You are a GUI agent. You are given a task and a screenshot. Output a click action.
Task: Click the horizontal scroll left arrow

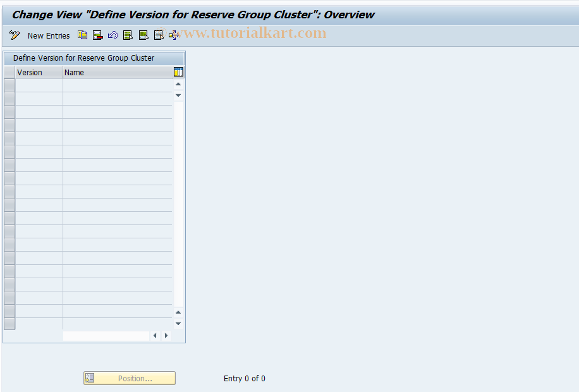point(155,336)
